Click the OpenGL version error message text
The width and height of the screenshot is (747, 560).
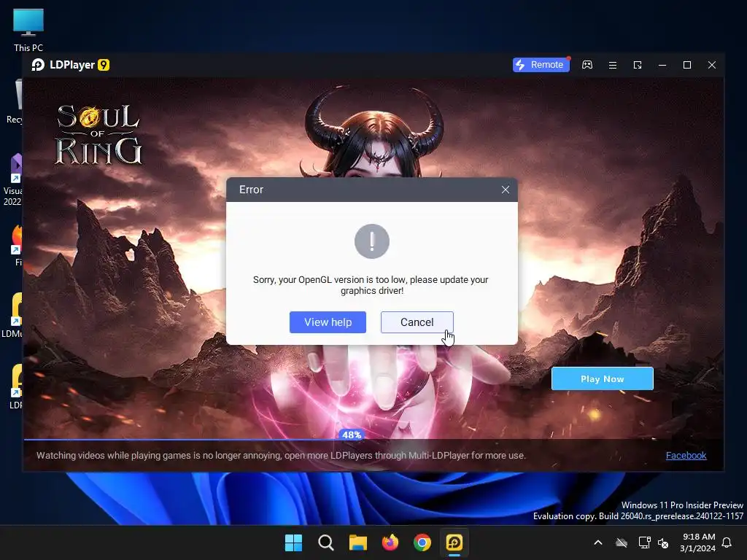[x=371, y=285]
